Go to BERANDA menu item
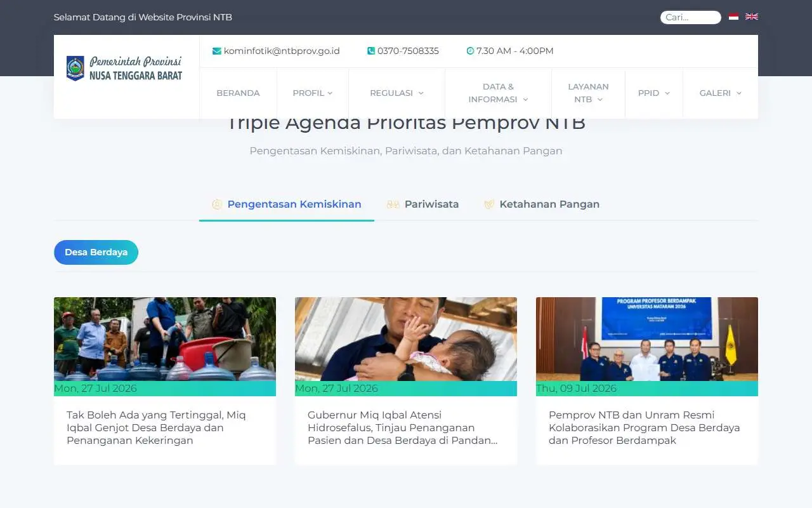The height and width of the screenshot is (508, 812). 238,93
